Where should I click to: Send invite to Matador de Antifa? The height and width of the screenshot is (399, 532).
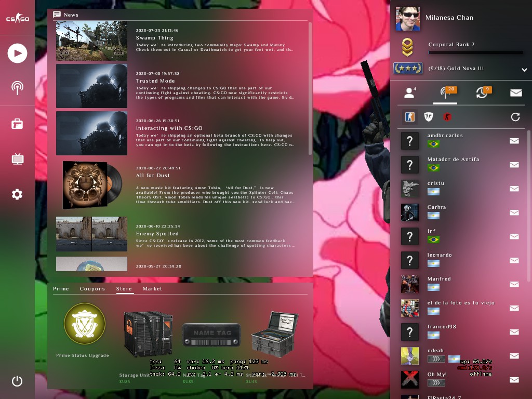514,165
